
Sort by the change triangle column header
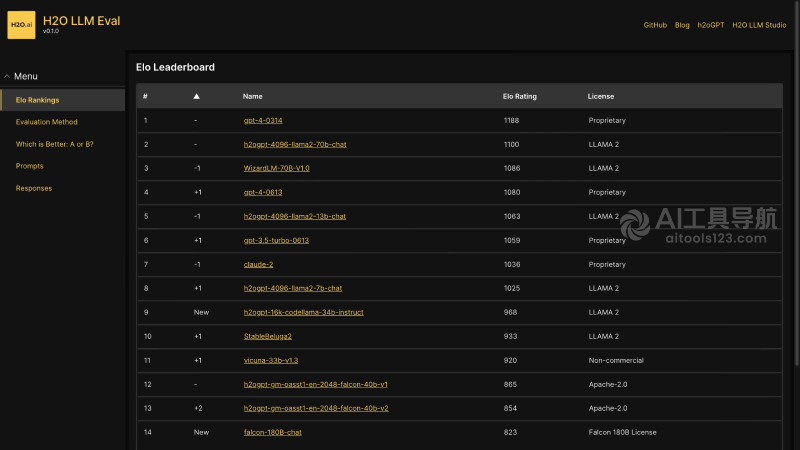[196, 96]
